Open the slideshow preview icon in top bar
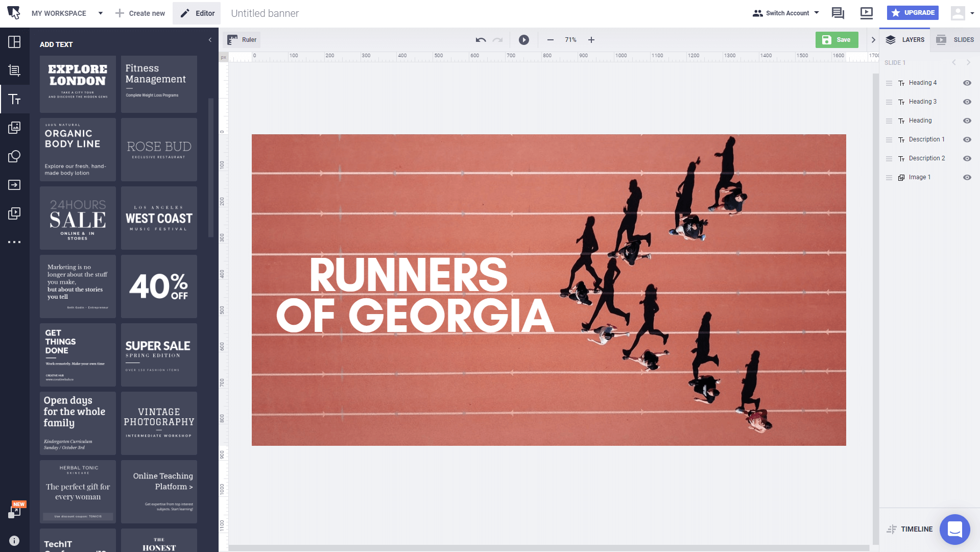The width and height of the screenshot is (980, 552). tap(867, 13)
